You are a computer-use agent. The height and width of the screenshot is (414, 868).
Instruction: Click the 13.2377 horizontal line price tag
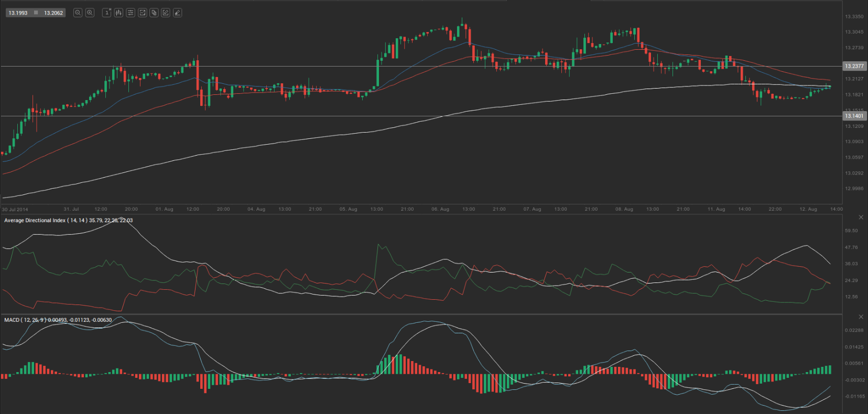point(854,66)
